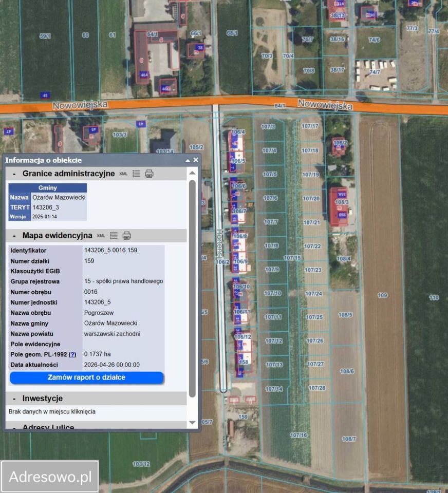Select the address marker 40A
The height and width of the screenshot is (493, 448).
point(144,75)
